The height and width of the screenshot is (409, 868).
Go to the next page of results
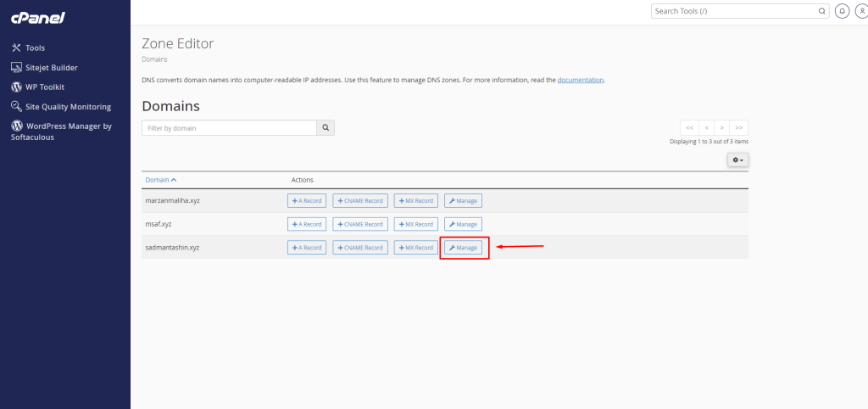coord(722,128)
